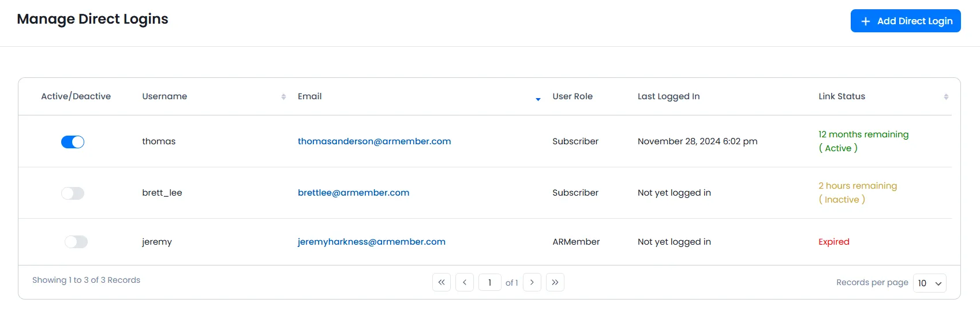Toggle the switch in jeremy's row
This screenshot has height=318, width=980.
pos(76,242)
